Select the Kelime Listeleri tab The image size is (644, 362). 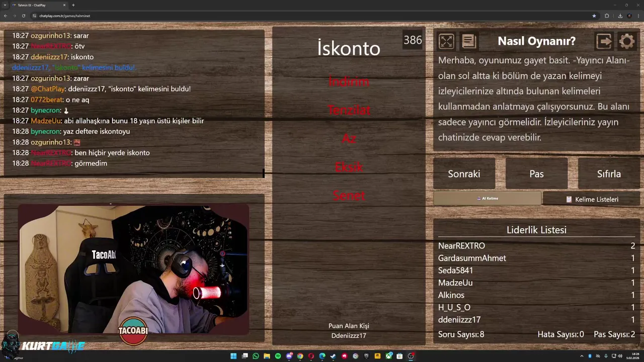tap(592, 199)
